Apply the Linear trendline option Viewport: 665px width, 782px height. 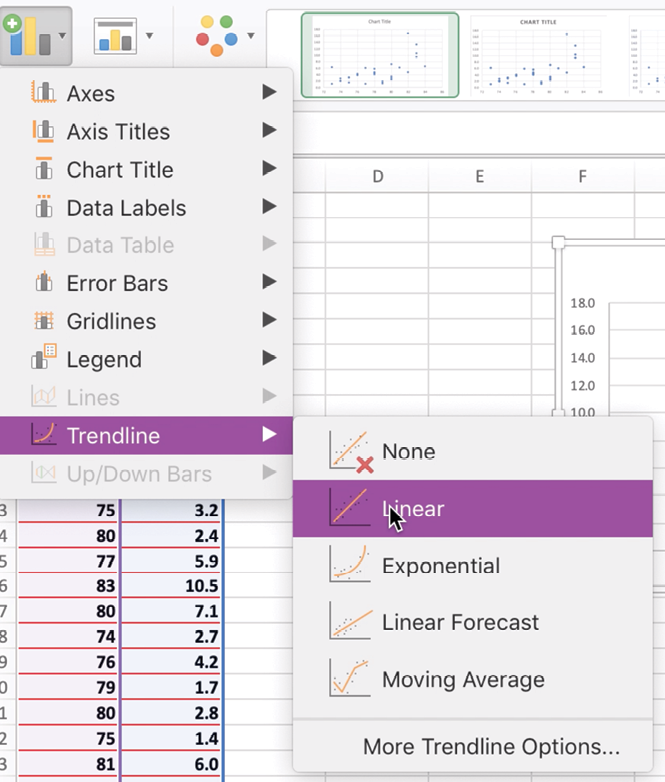[413, 509]
